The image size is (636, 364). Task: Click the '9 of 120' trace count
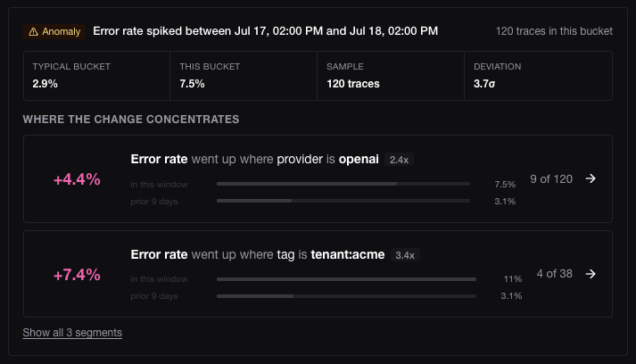point(551,179)
